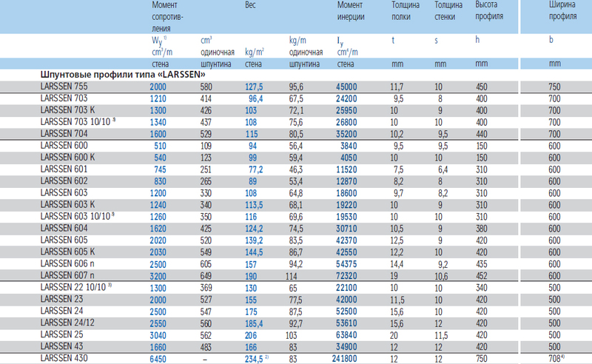Image resolution: width=592 pixels, height=364 pixels.
Task: Select inertia value 22100
Action: (x=346, y=288)
